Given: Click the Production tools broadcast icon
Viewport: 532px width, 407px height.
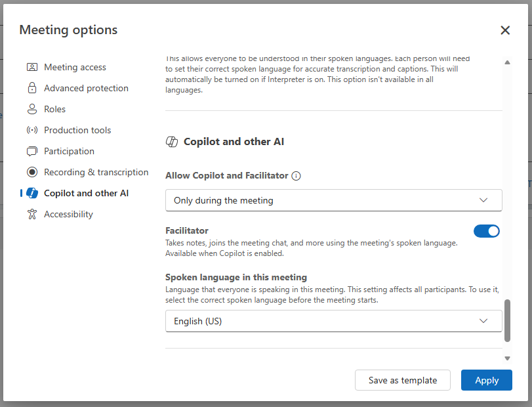Looking at the screenshot, I should pos(32,130).
